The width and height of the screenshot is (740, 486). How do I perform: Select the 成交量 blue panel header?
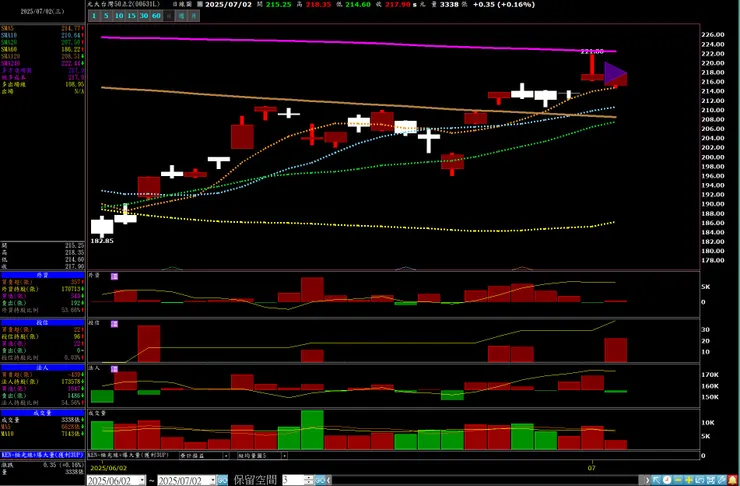coord(42,413)
